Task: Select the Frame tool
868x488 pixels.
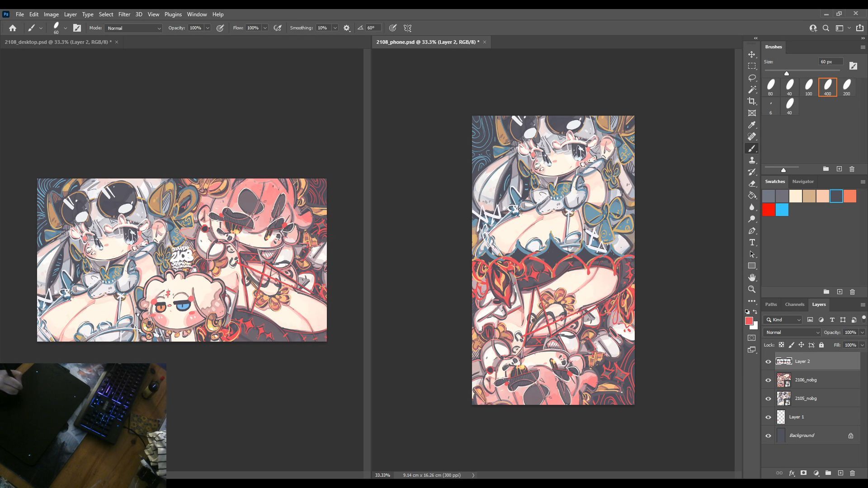Action: click(x=752, y=113)
